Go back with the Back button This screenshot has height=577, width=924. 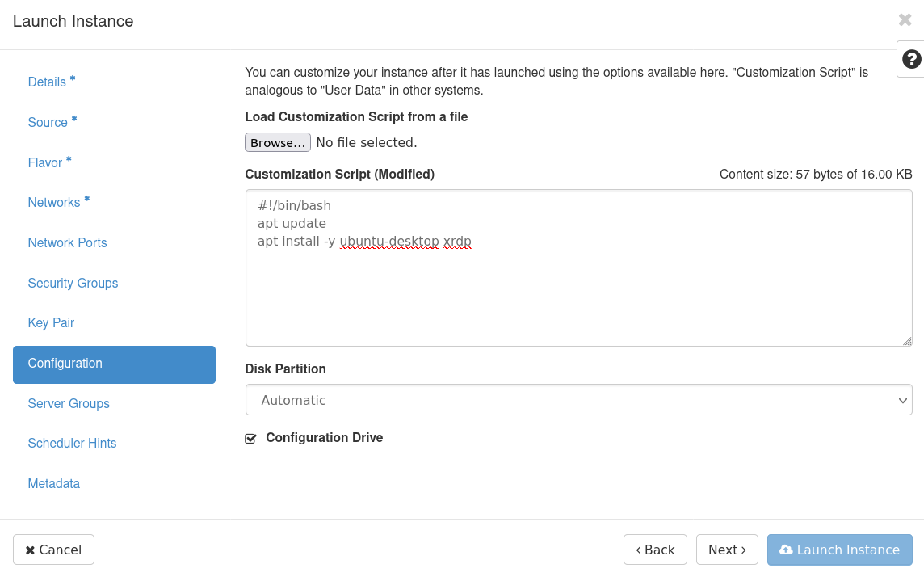[654, 550]
